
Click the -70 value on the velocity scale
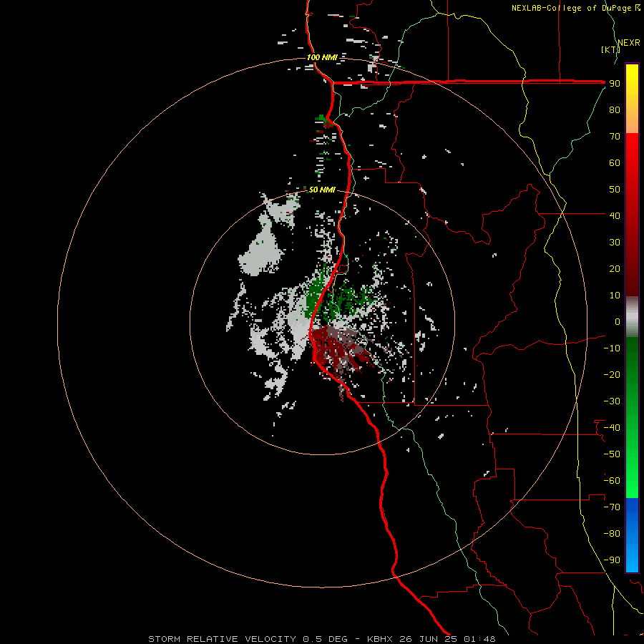pyautogui.click(x=612, y=507)
